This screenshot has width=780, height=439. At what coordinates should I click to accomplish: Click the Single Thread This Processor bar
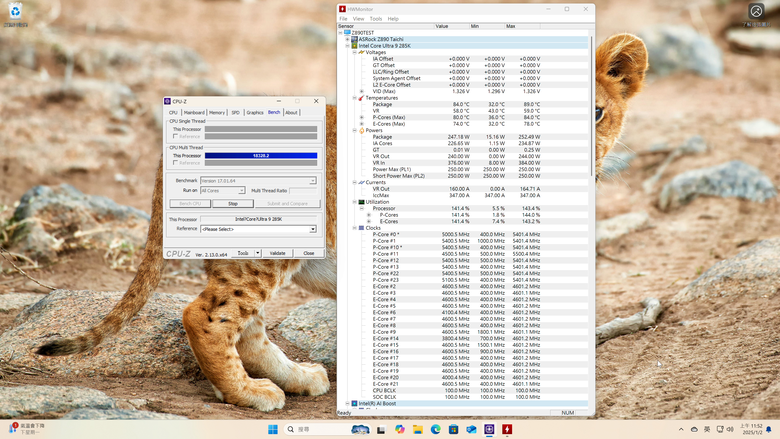[261, 129]
